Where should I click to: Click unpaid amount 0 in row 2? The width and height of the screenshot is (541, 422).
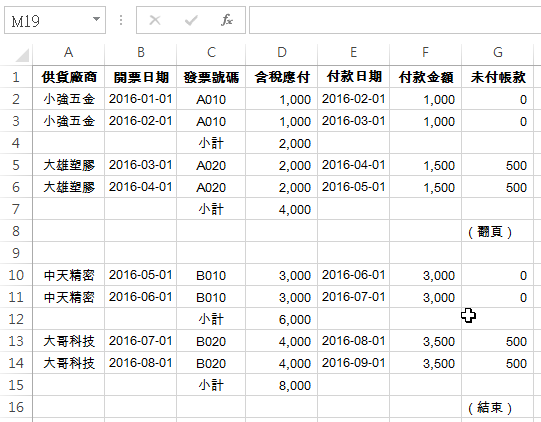[498, 99]
